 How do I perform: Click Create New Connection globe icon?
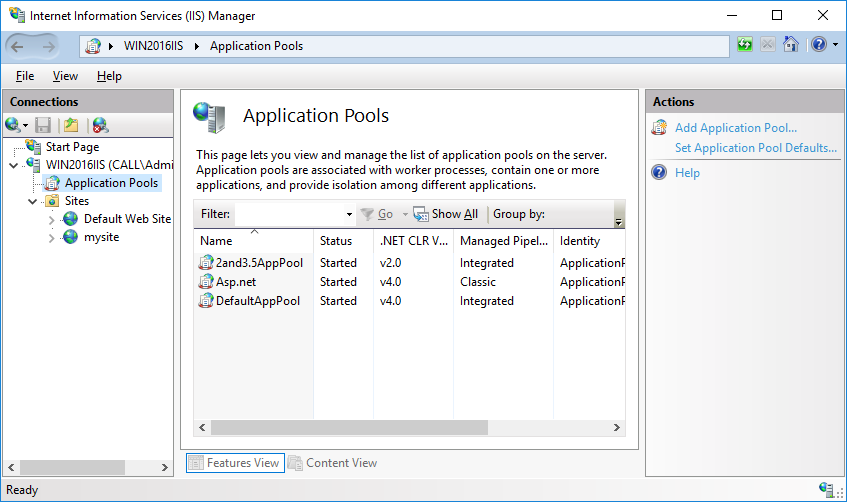[x=12, y=125]
